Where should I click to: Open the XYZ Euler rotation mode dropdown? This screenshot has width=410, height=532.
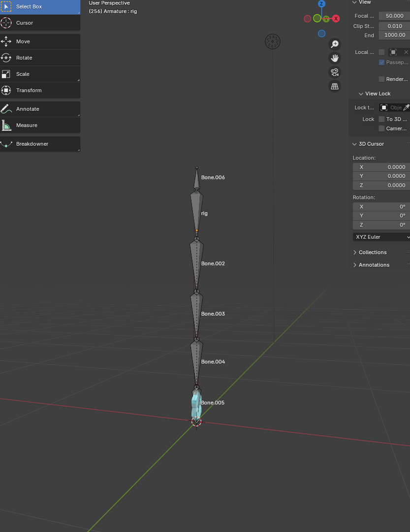(381, 237)
